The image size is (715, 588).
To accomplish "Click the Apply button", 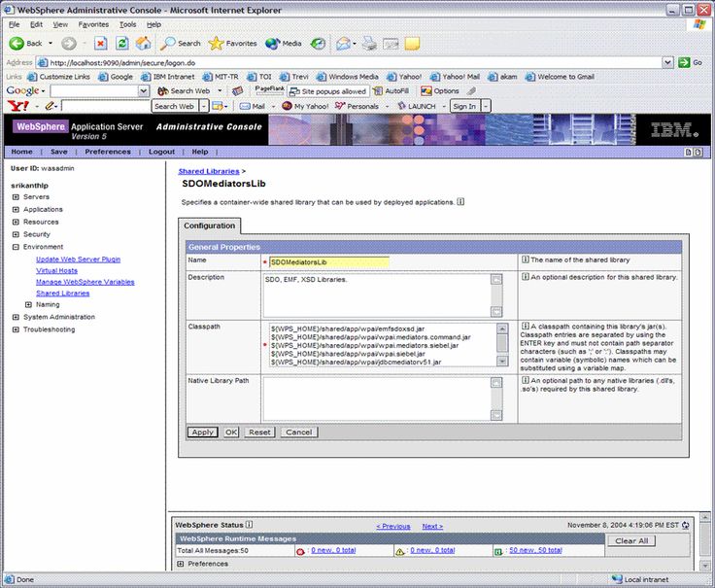I will click(202, 432).
